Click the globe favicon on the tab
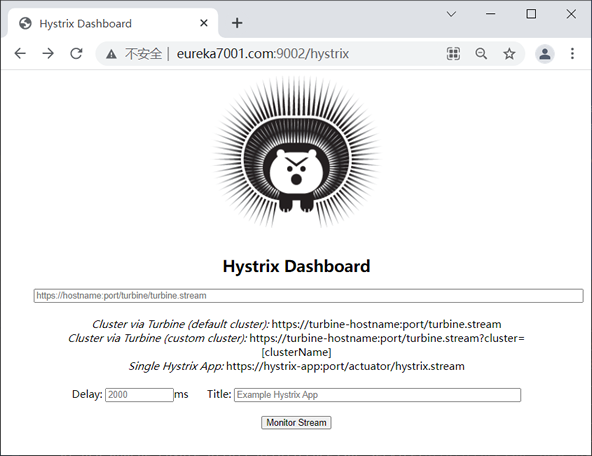Viewport: 592px width, 456px height. point(25,23)
